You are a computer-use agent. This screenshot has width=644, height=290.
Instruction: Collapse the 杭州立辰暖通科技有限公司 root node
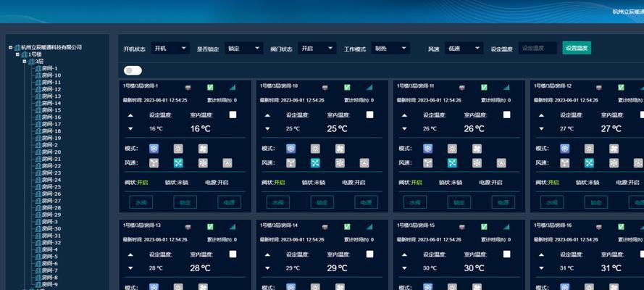coord(10,47)
